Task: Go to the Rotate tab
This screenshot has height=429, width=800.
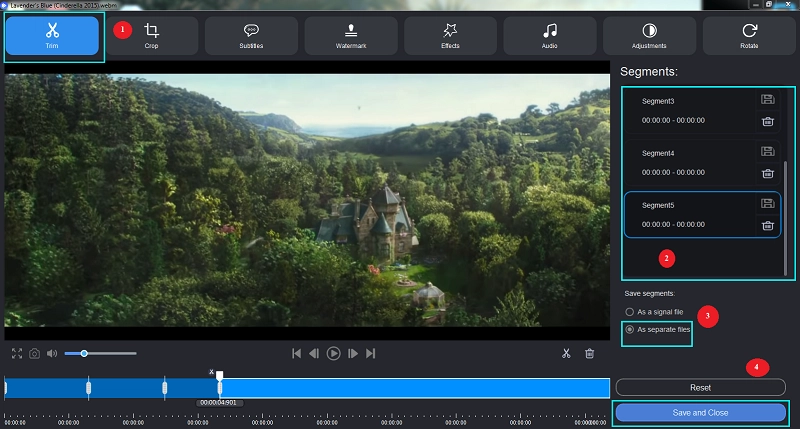Action: [749, 36]
